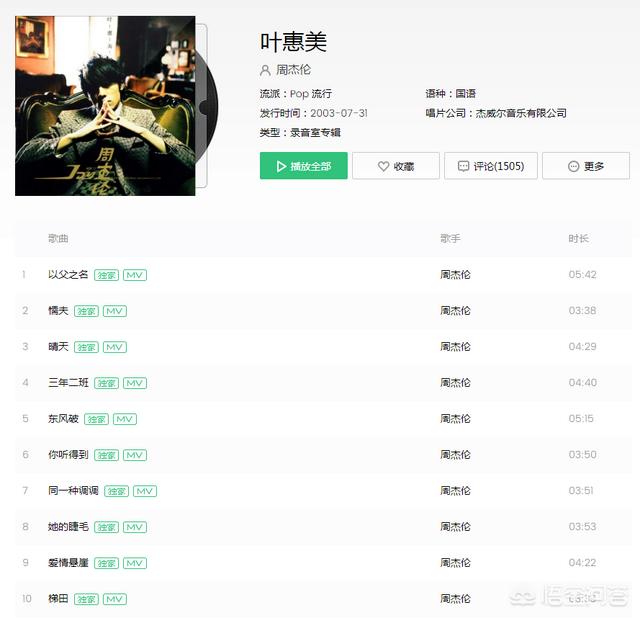Click the heart 收藏 favorite button

click(x=396, y=166)
